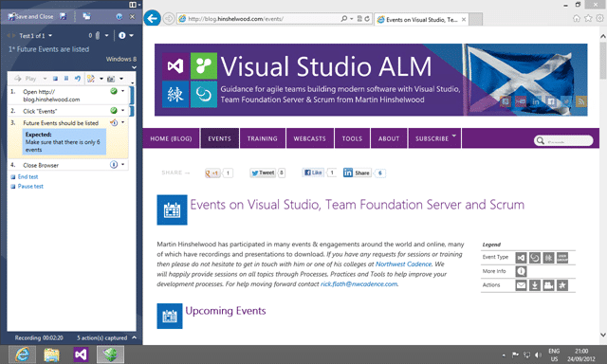Click the create bug icon in test toolbar

[91, 79]
